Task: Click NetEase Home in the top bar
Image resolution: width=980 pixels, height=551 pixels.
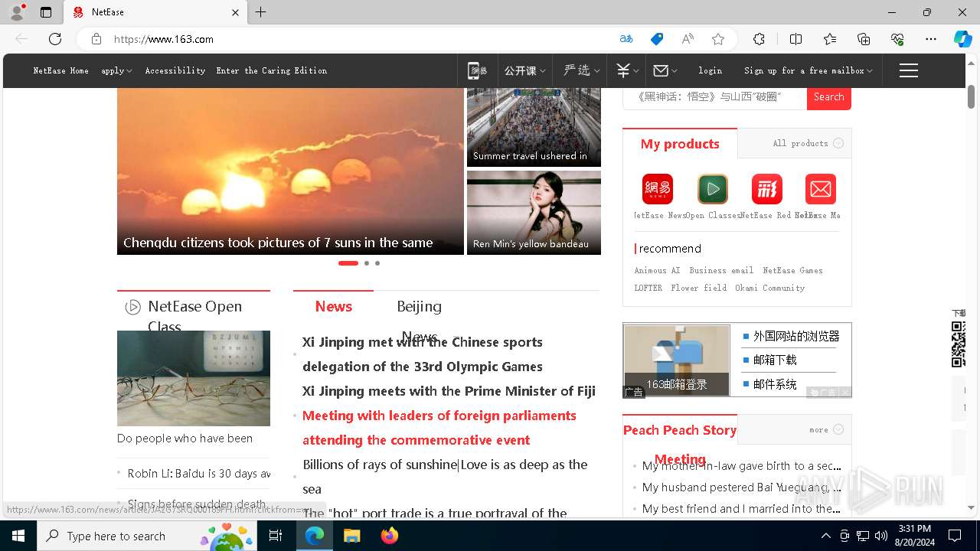Action: pyautogui.click(x=61, y=70)
